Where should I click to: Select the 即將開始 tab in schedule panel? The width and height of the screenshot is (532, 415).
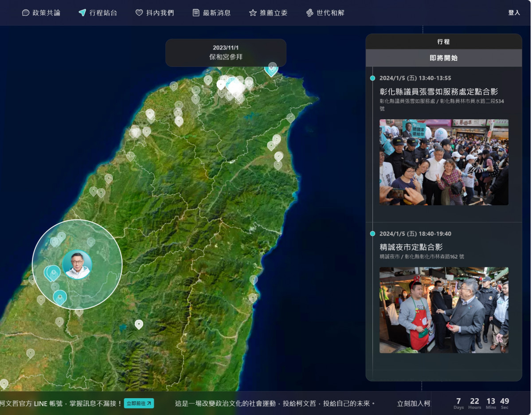point(444,58)
